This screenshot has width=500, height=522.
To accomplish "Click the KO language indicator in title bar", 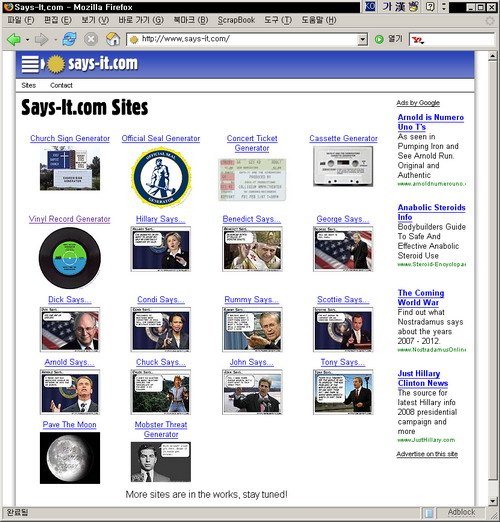I will (x=370, y=6).
